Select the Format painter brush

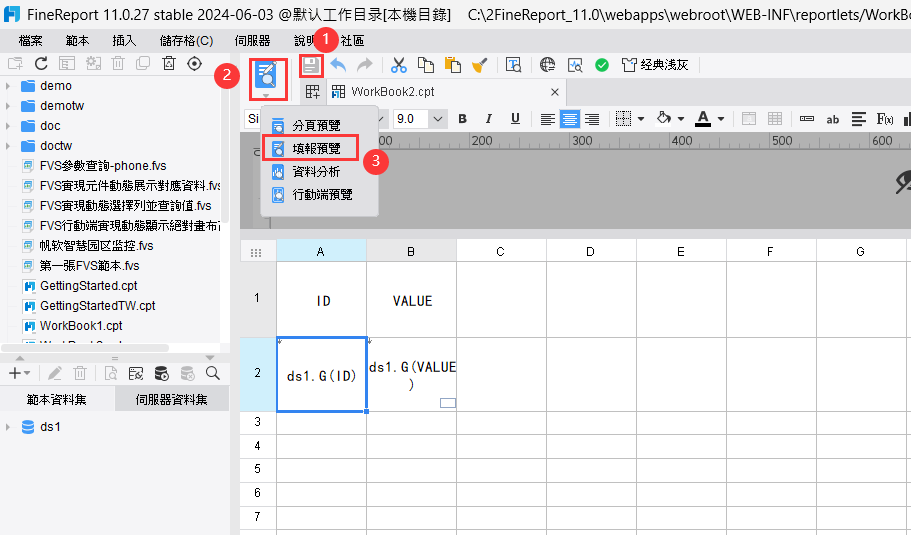click(479, 65)
